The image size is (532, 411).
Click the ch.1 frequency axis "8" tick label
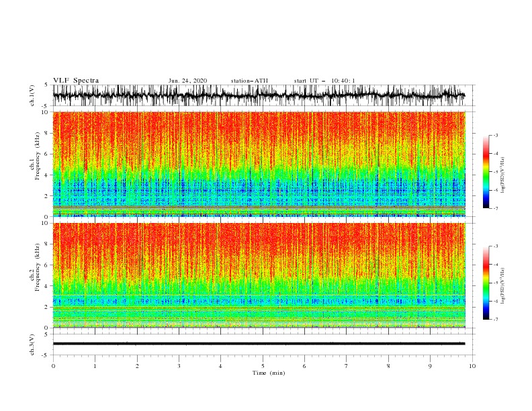pyautogui.click(x=47, y=133)
